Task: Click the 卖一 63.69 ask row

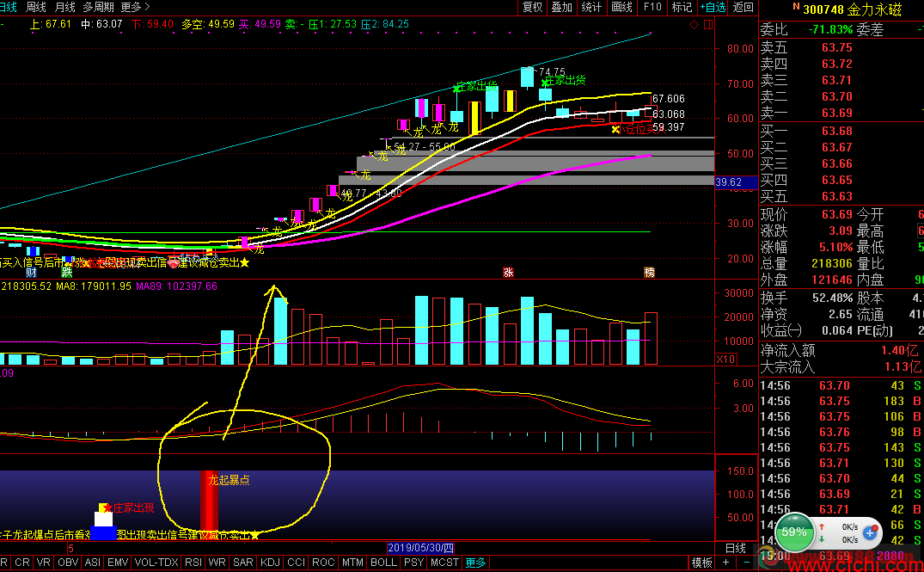Action: point(841,113)
